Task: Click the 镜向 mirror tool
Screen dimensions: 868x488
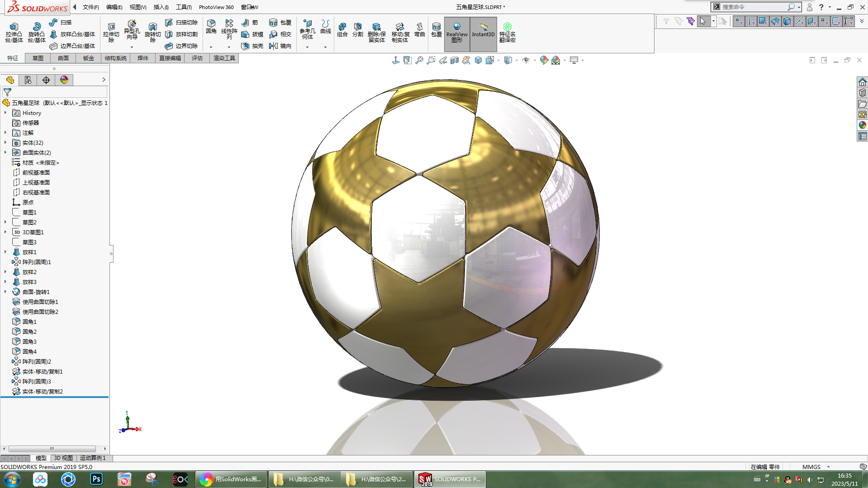Action: (x=280, y=46)
